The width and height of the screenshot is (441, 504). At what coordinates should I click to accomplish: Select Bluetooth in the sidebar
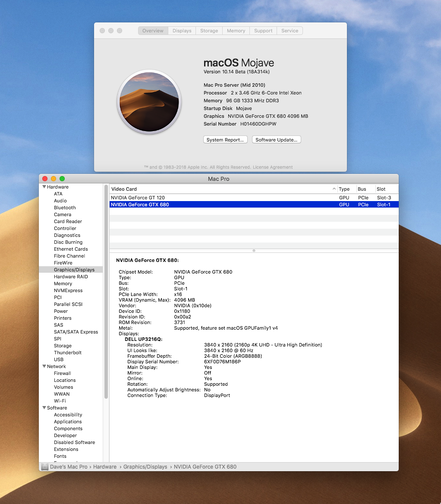point(65,208)
